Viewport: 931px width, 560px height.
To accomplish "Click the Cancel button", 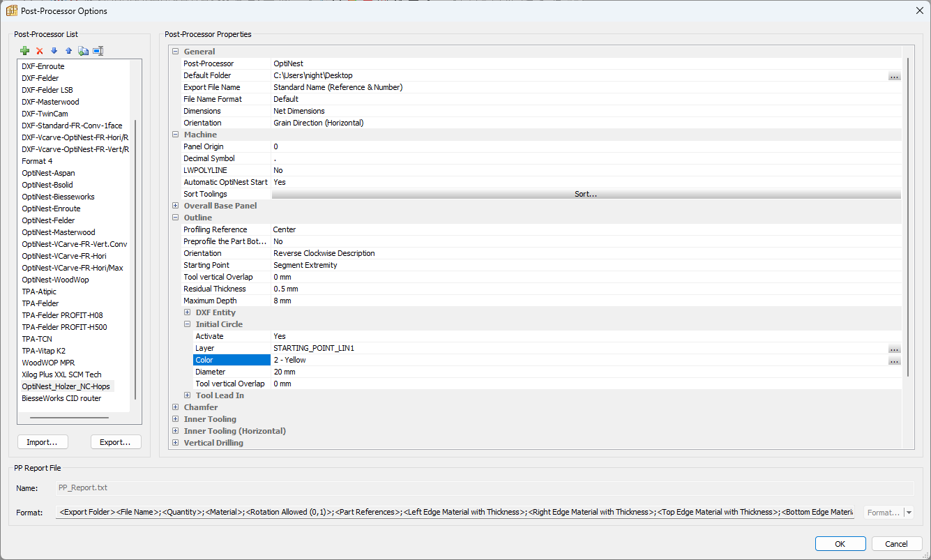I will coord(897,544).
